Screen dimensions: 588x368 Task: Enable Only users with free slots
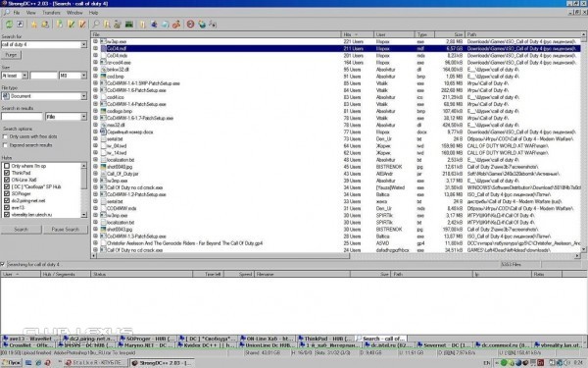pyautogui.click(x=5, y=136)
